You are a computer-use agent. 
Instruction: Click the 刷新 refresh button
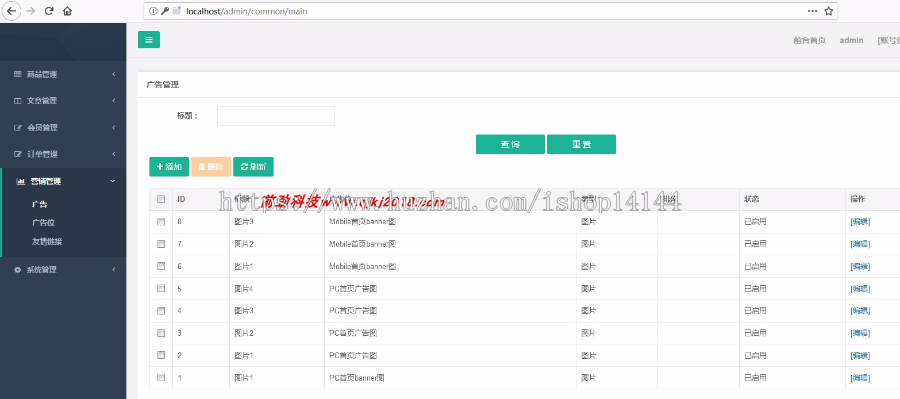[x=253, y=166]
